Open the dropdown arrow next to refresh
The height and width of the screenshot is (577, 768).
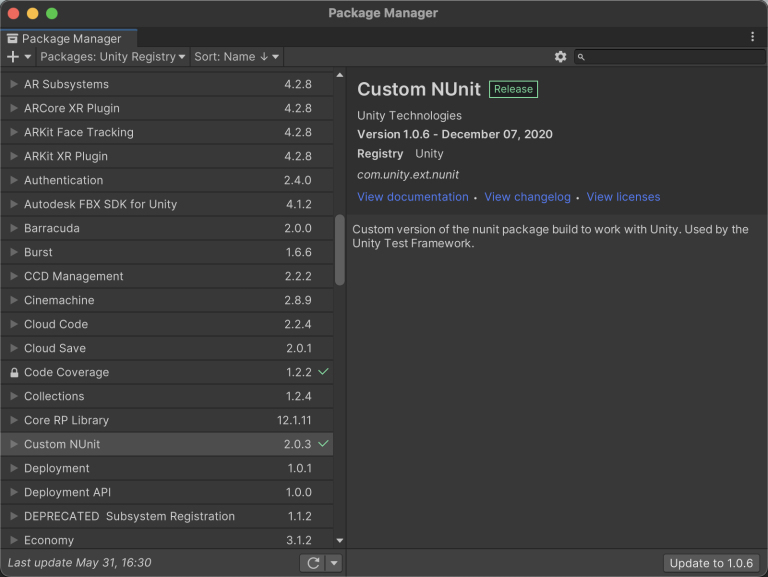[334, 563]
